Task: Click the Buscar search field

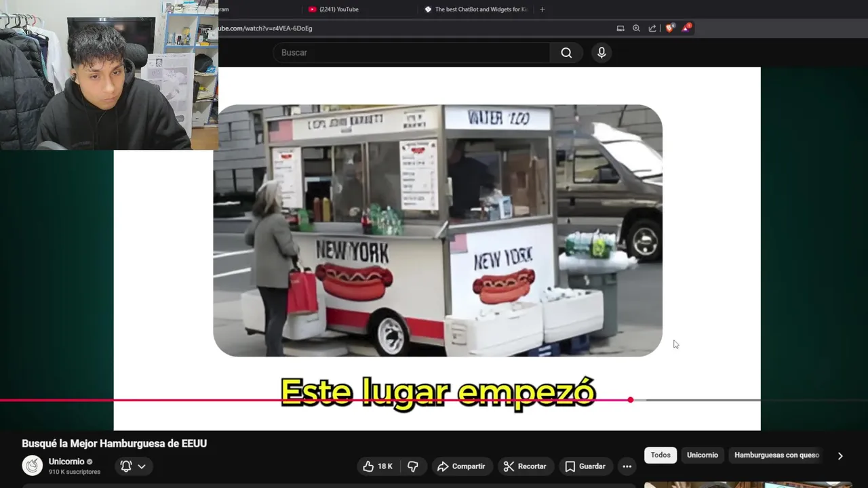Action: (411, 53)
